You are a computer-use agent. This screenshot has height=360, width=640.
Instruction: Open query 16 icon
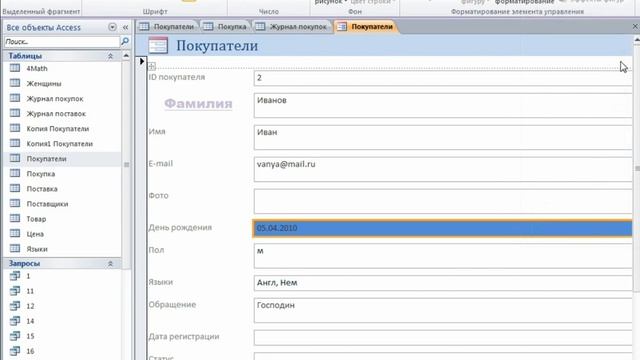[15, 351]
